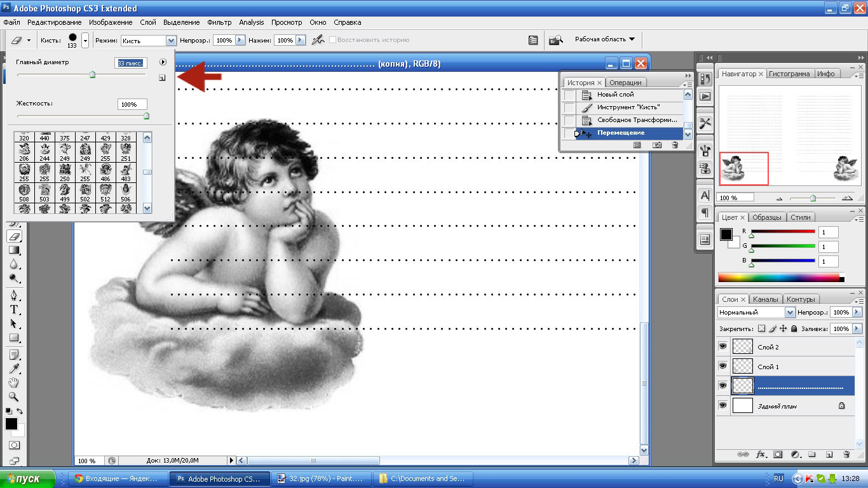Create a new layer in Layers panel
This screenshot has height=488, width=868.
click(x=829, y=454)
